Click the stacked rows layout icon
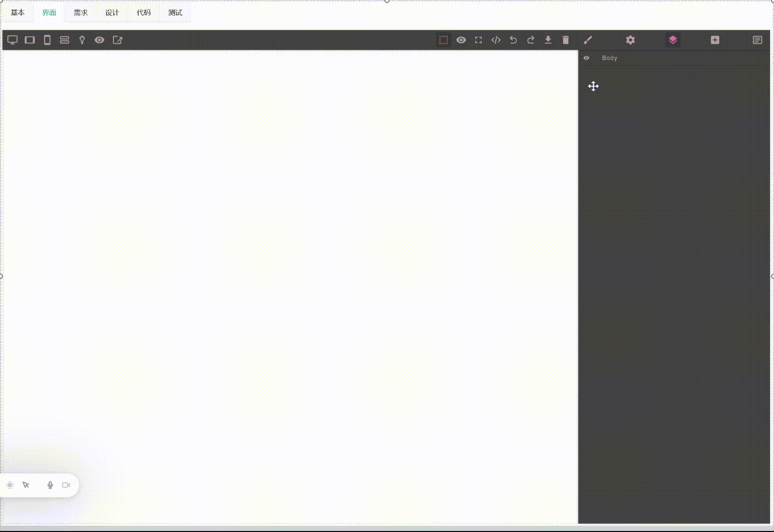This screenshot has width=774, height=532. [x=65, y=40]
